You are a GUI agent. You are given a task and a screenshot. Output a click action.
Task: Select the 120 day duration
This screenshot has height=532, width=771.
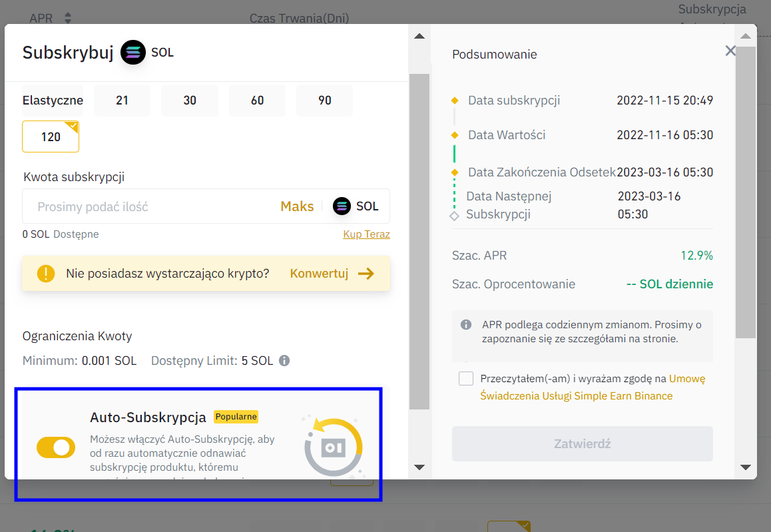pos(51,136)
